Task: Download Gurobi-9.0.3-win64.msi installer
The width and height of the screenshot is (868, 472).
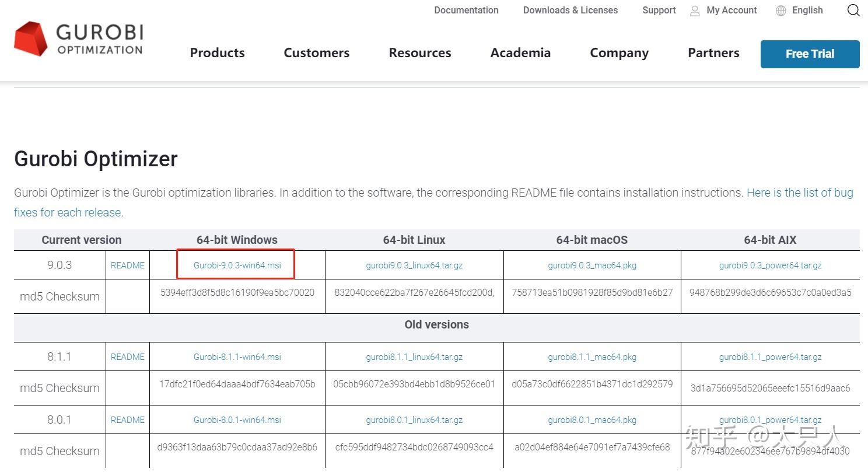Action: pyautogui.click(x=237, y=265)
